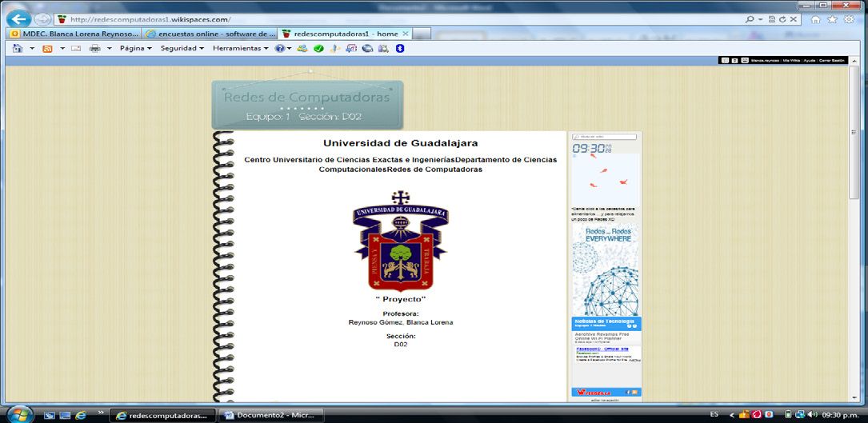Click the green checkmark toolbar icon
This screenshot has height=423, width=868.
(318, 49)
